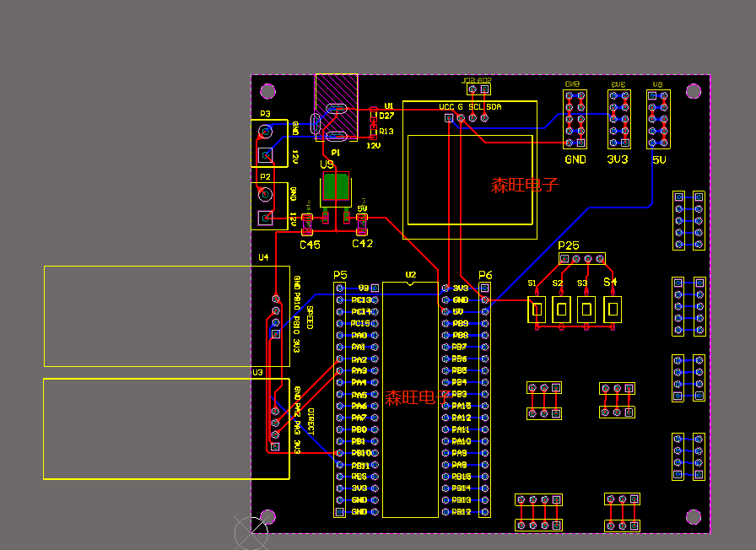Select the C45 capacitor label
Image resolution: width=756 pixels, height=550 pixels.
click(310, 245)
